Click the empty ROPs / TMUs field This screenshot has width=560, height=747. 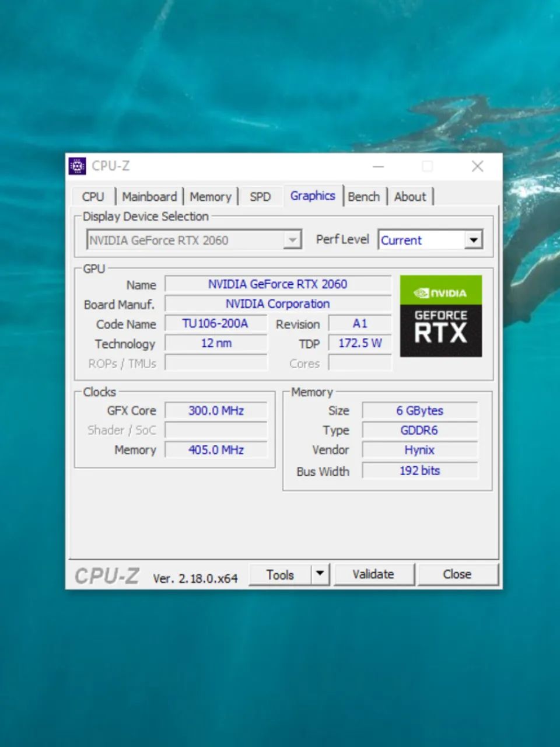[216, 363]
